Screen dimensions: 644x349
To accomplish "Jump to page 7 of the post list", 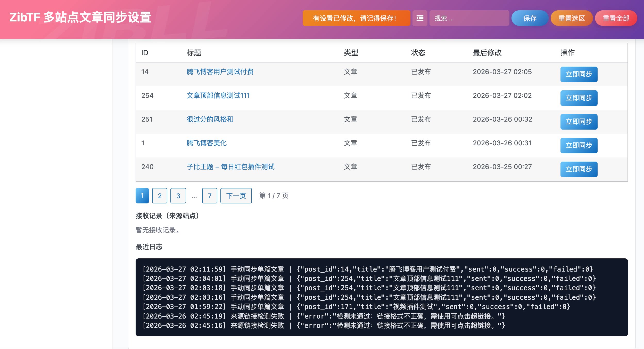I will [x=210, y=195].
